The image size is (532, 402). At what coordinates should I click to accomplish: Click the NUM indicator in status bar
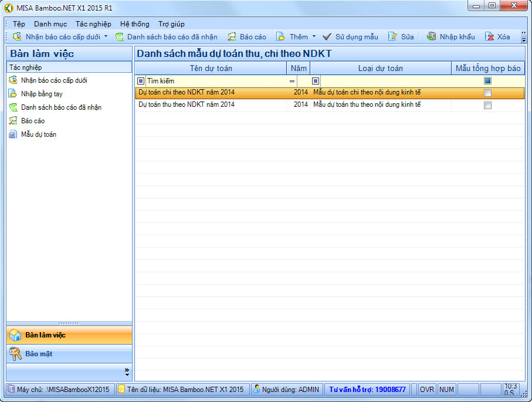(x=446, y=390)
